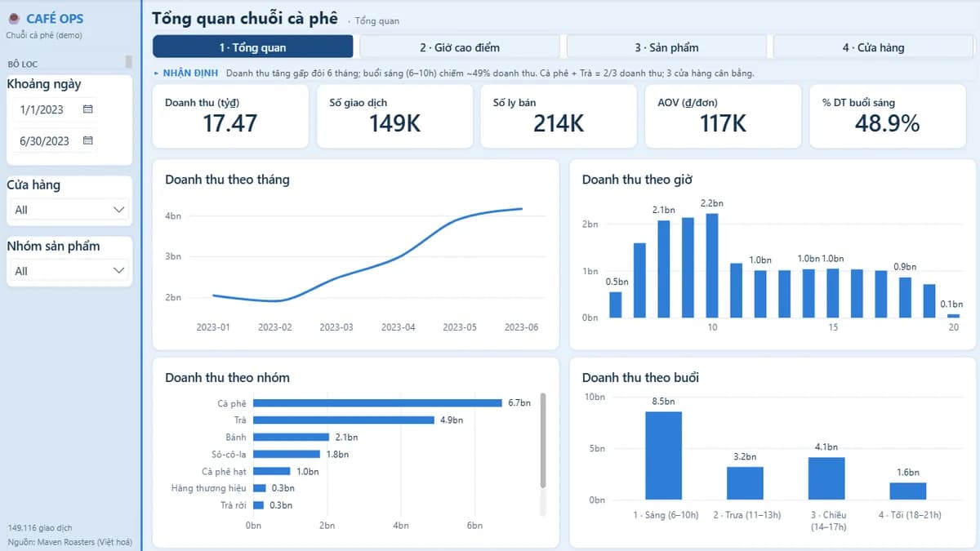Image resolution: width=980 pixels, height=551 pixels.
Task: Switch to the 2 · Giờ cao điểm tab
Action: [x=460, y=47]
